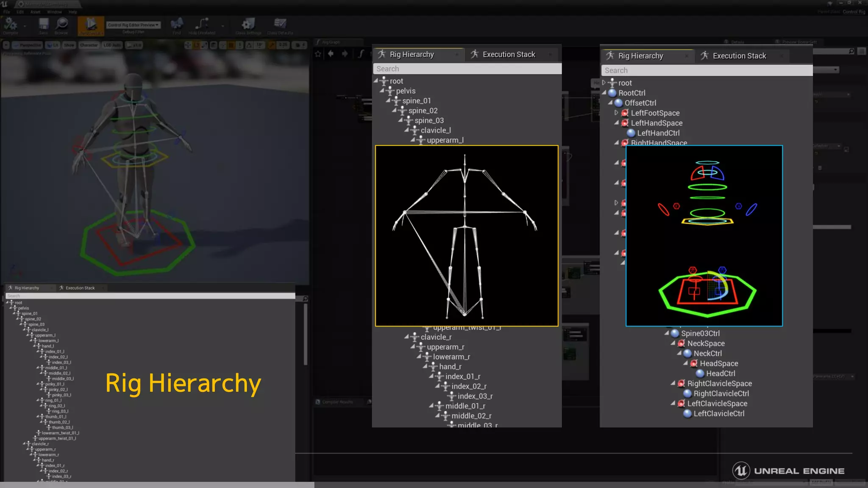Viewport: 868px width, 488px height.
Task: Click the HeadCtrl sphere icon
Action: pos(700,374)
